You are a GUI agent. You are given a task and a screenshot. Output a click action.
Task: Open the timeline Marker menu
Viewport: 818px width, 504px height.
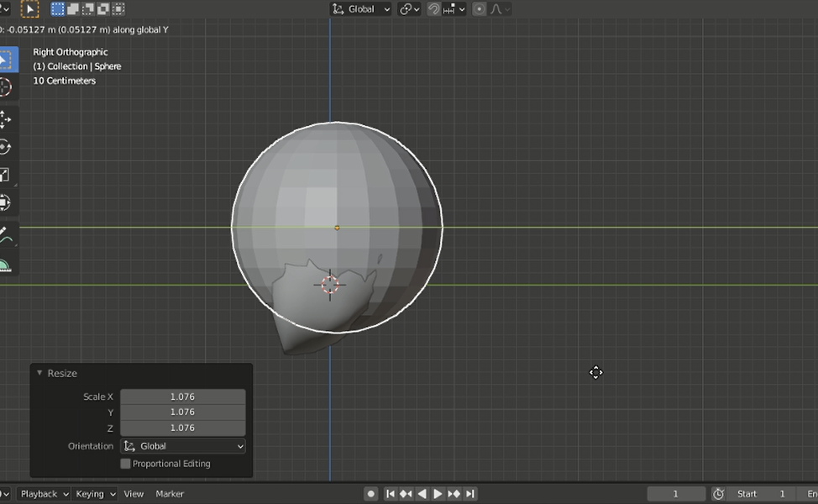[170, 494]
